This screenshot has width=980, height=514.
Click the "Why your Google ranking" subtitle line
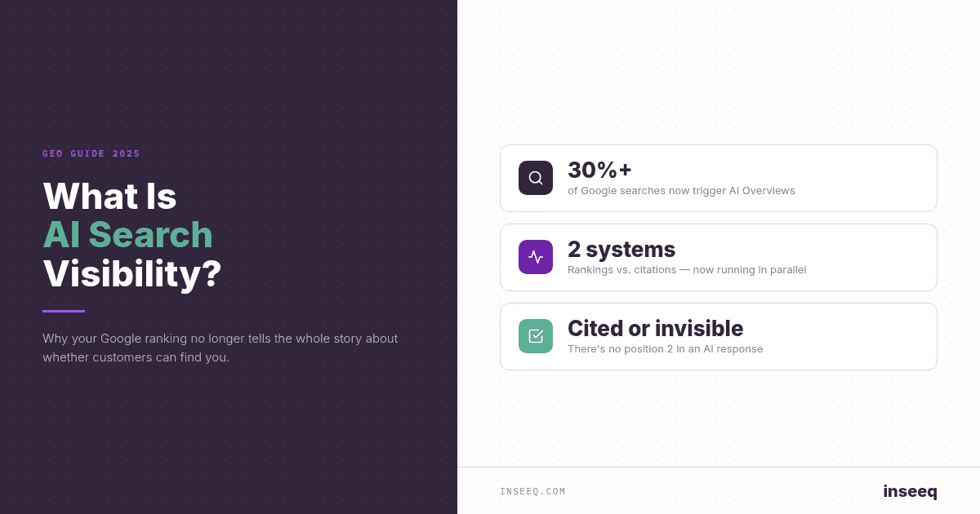click(x=220, y=338)
